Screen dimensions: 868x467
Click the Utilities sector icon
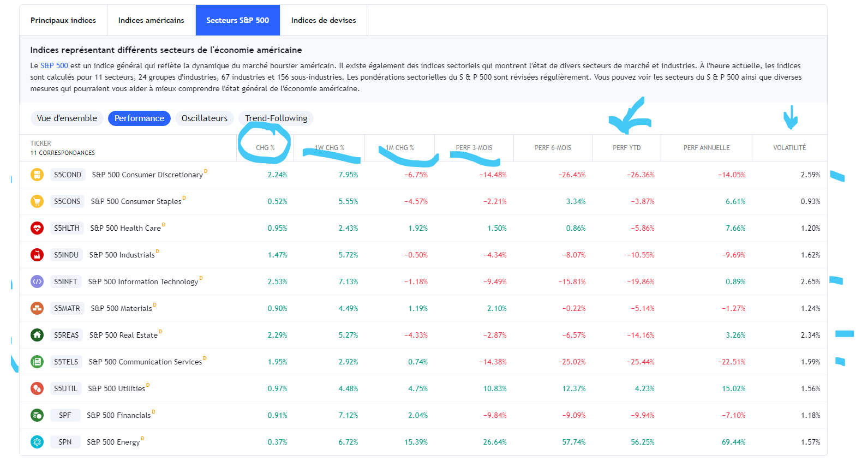(x=37, y=388)
